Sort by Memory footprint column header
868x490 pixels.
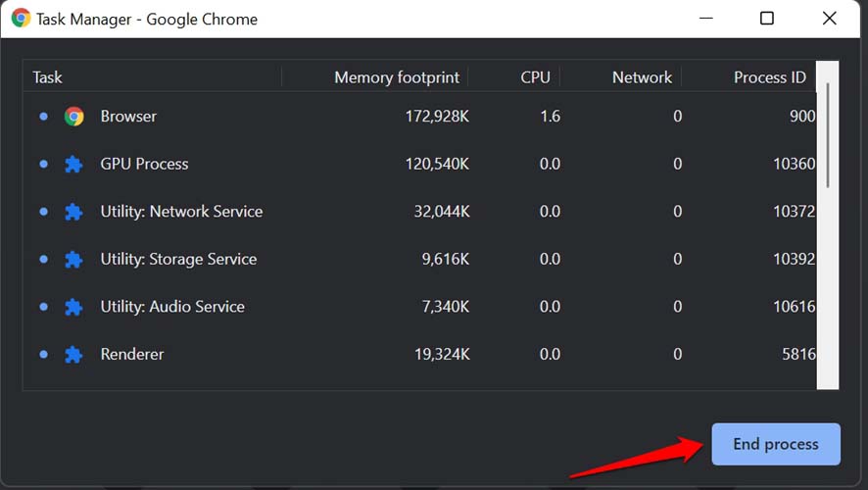395,77
